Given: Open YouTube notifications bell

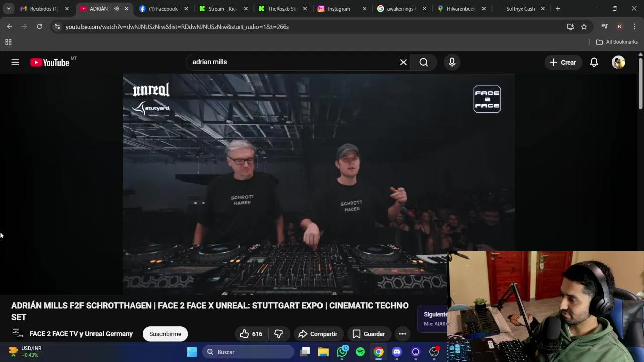Looking at the screenshot, I should click(594, 62).
